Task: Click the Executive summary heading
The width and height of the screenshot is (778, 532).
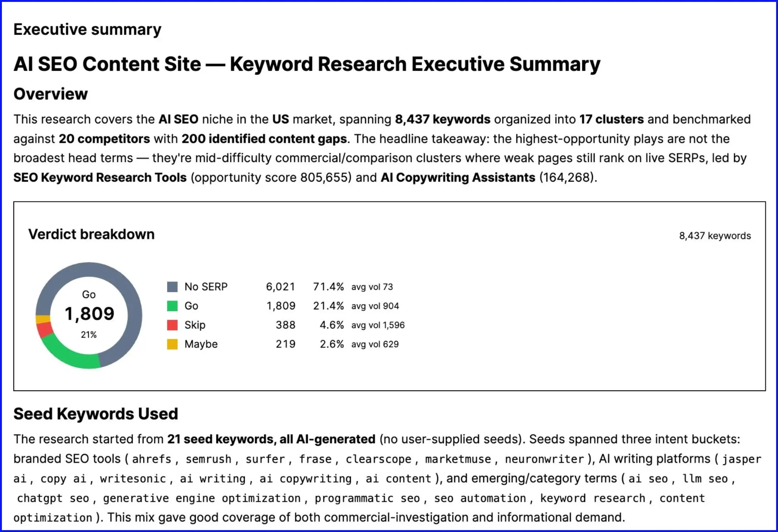Action: pos(87,29)
